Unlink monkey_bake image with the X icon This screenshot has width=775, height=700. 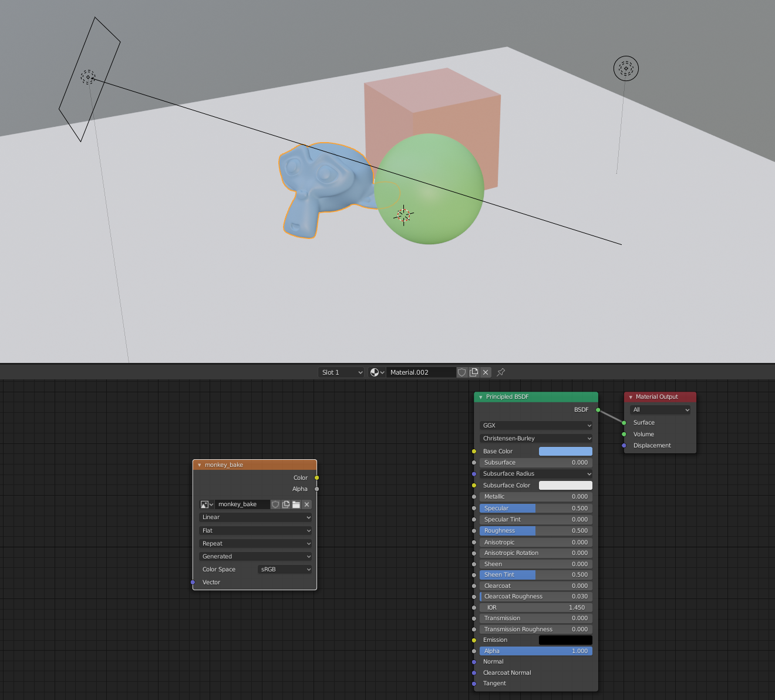pyautogui.click(x=306, y=504)
